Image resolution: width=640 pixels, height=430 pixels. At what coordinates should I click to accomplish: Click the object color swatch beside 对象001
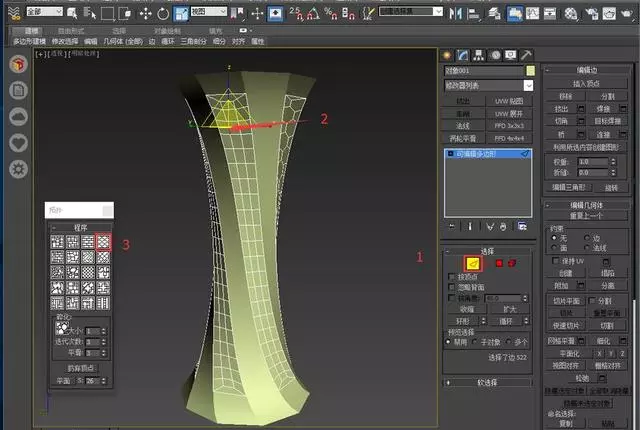point(531,71)
